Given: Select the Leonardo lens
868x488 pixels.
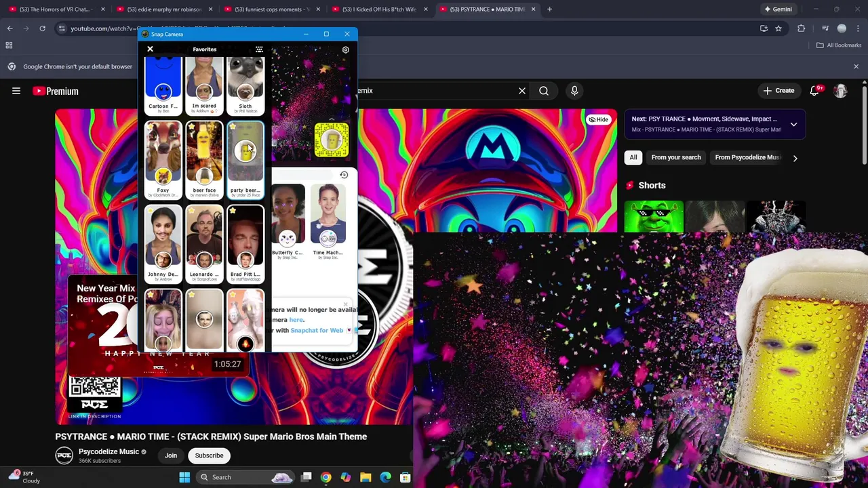Looking at the screenshot, I should point(204,244).
